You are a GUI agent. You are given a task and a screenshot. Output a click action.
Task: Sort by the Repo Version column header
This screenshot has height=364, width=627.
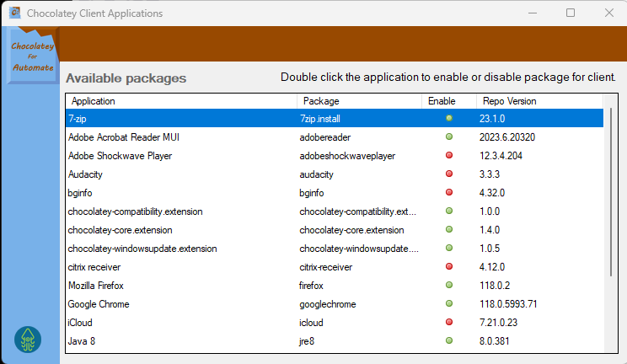(x=539, y=101)
